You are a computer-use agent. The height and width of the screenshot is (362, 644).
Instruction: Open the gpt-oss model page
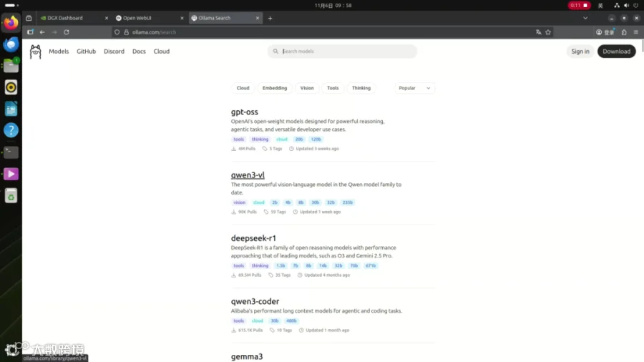(245, 112)
